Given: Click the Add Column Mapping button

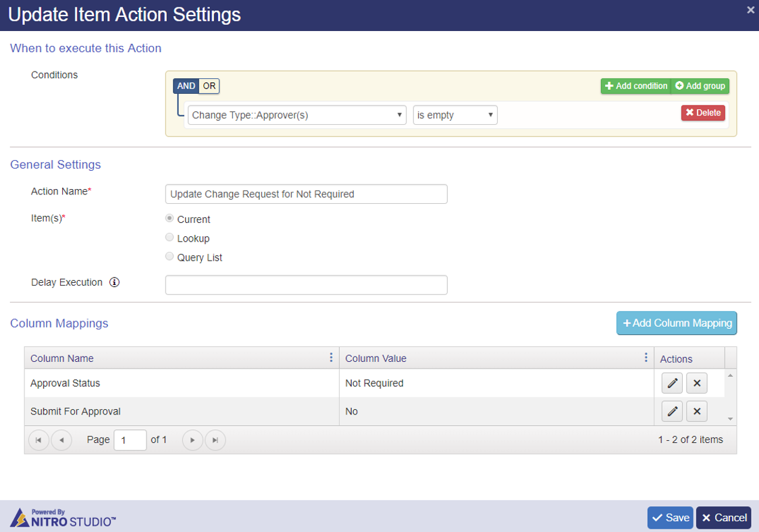Looking at the screenshot, I should tap(677, 323).
